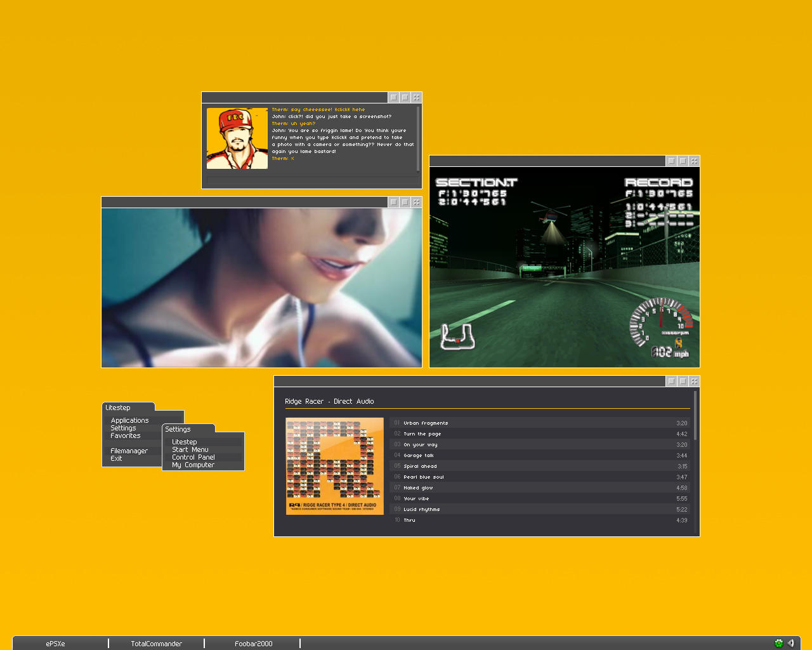Image resolution: width=812 pixels, height=650 pixels.
Task: Click the chat line 'Therm: uh yeah?'
Action: [294, 124]
